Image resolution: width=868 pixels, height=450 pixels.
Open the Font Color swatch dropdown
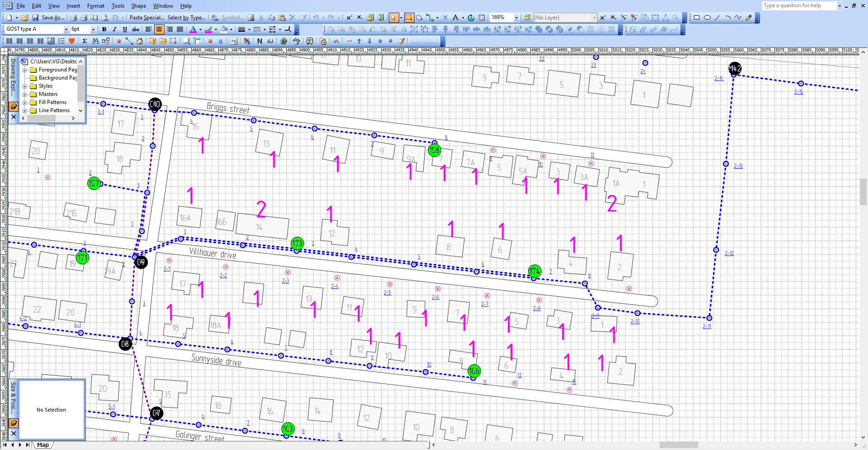point(199,29)
